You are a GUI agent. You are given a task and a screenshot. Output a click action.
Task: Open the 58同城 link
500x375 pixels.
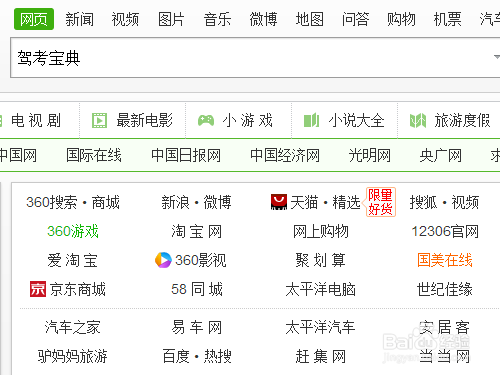pyautogui.click(x=197, y=289)
